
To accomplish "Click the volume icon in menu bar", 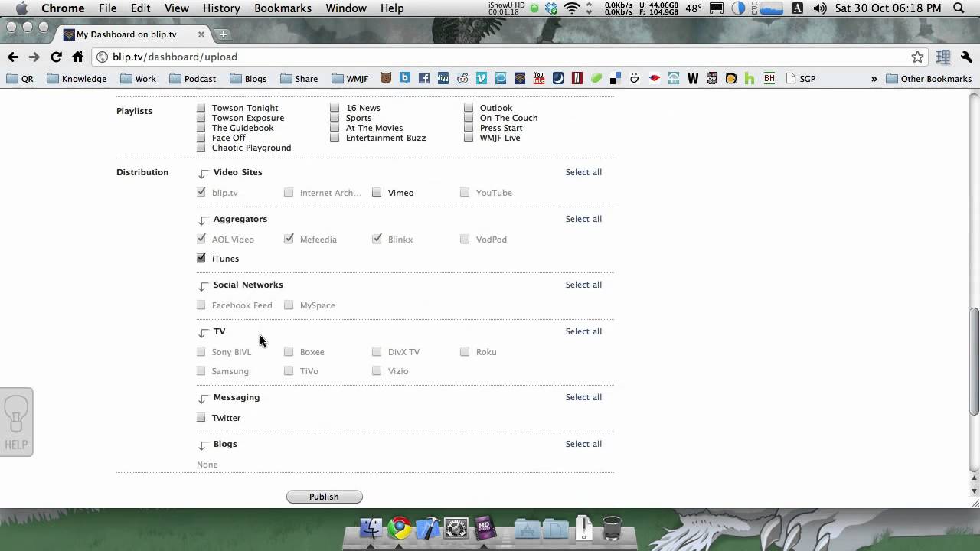I will coord(820,8).
